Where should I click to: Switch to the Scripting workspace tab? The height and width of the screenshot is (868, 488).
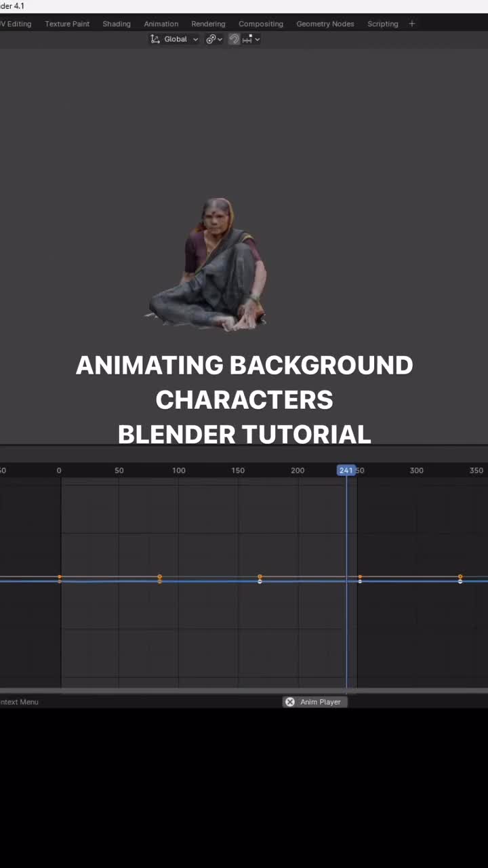coord(383,24)
